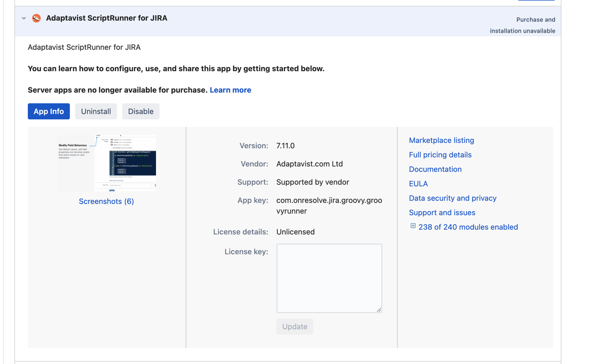
Task: Open Data security and privacy link
Action: click(452, 198)
